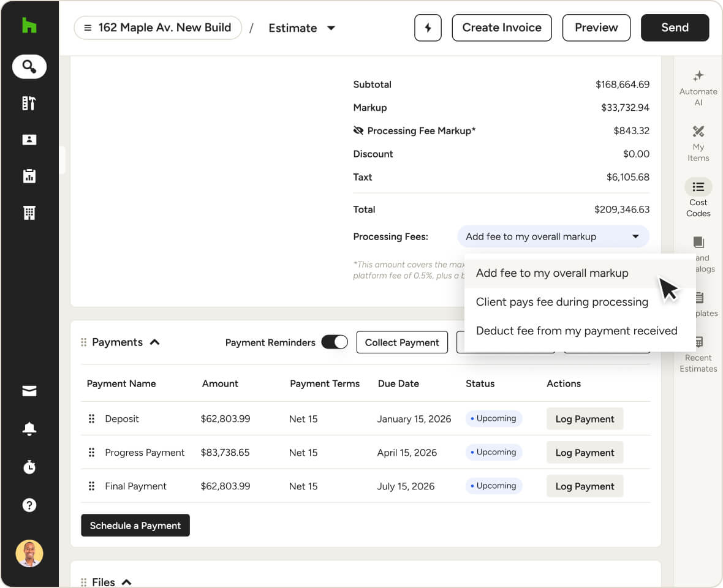Collapse the Payments section chevron

pyautogui.click(x=155, y=342)
